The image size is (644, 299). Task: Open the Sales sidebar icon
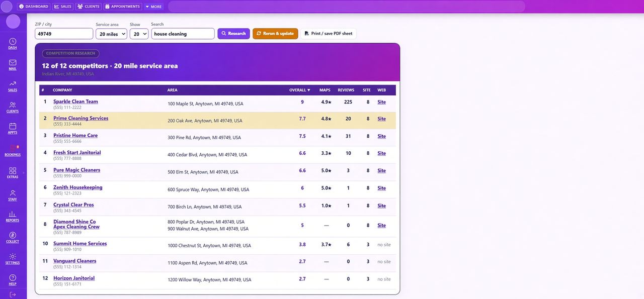coord(13,86)
